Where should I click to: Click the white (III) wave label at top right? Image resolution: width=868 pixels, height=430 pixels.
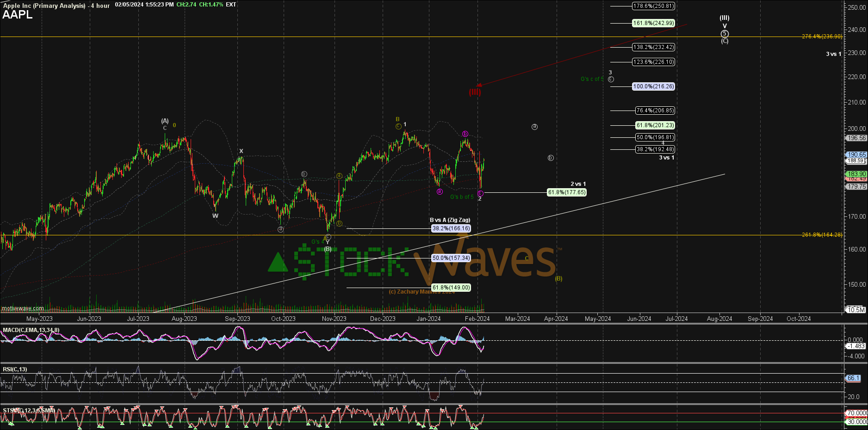pyautogui.click(x=725, y=18)
